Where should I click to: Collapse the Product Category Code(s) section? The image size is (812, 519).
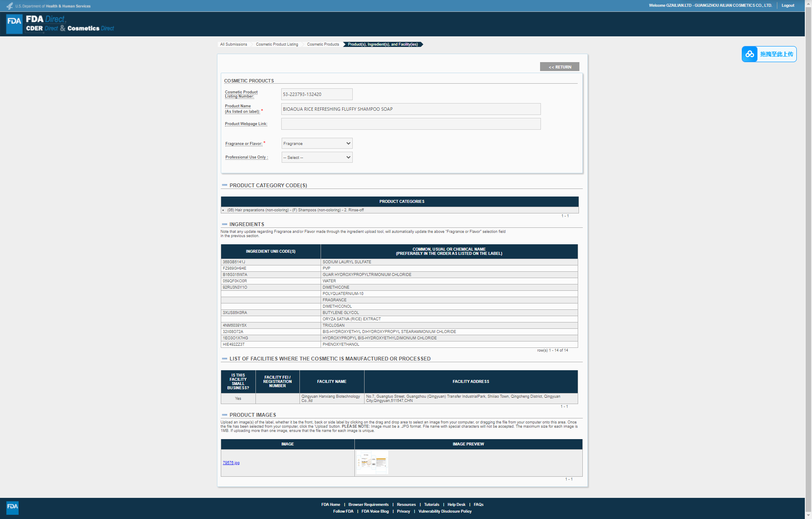[225, 185]
